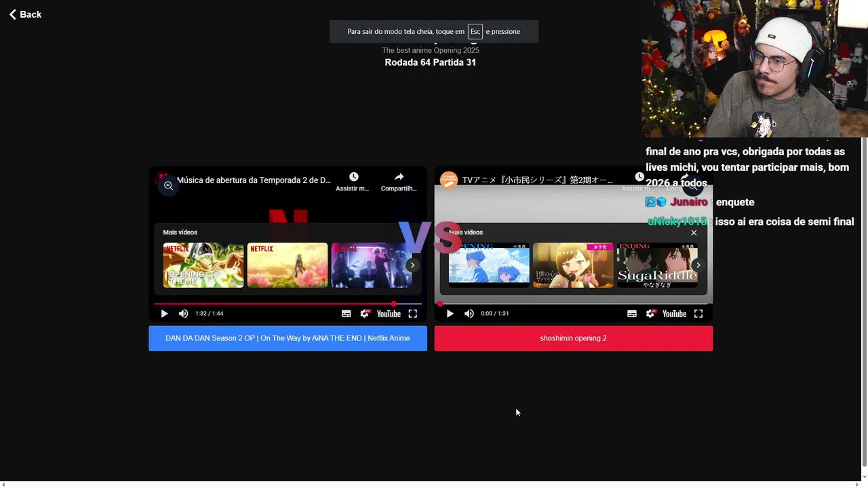Screen dimensions: 868x488
Task: Open SugaRiddle ending thumbnail
Action: click(657, 265)
